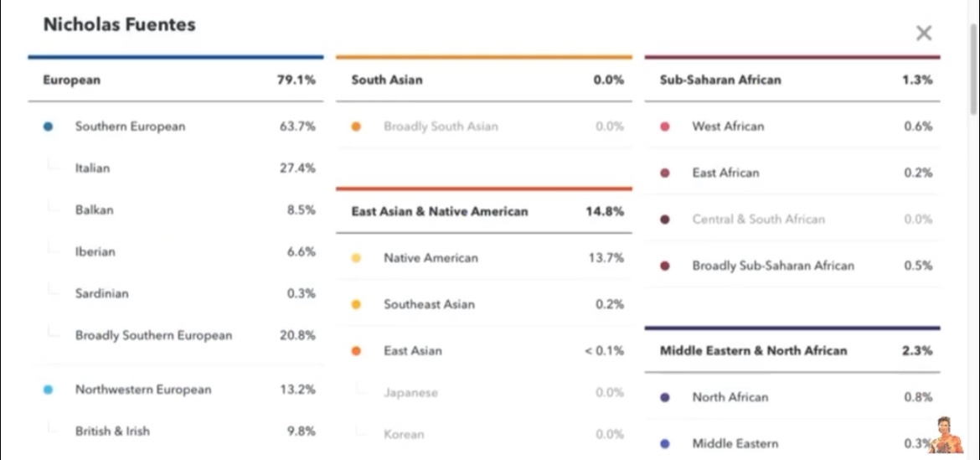Close the ancestry breakdown panel
The height and width of the screenshot is (460, 980).
tap(923, 34)
